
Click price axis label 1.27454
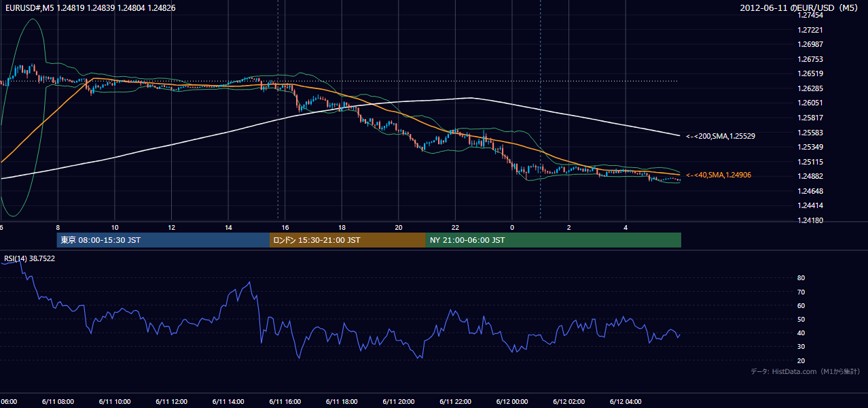coord(810,15)
